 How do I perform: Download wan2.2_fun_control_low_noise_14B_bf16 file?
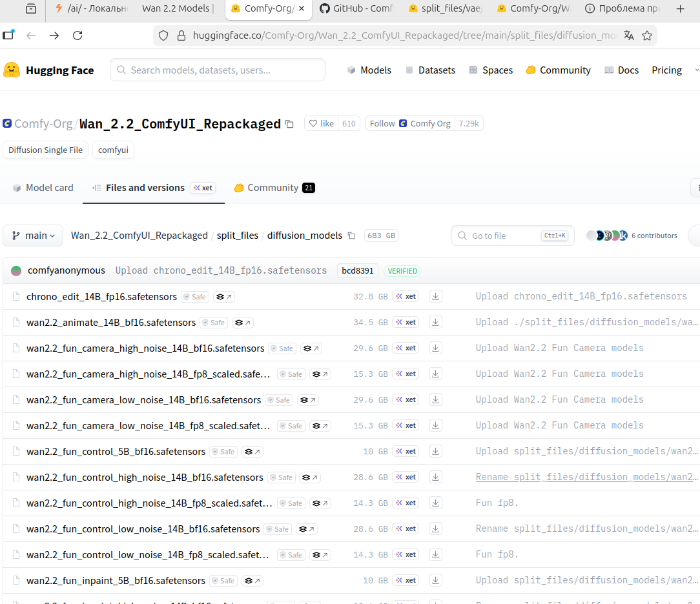click(x=435, y=529)
